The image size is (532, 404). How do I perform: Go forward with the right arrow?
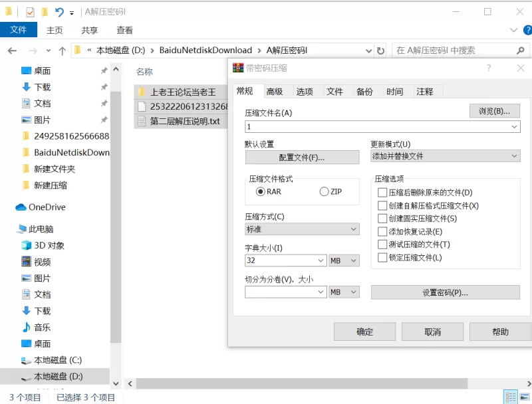coord(33,51)
